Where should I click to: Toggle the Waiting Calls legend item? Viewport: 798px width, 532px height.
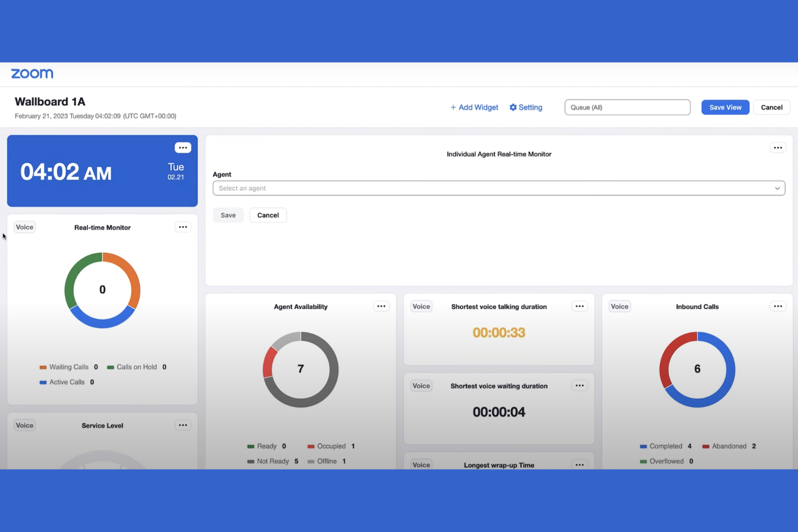(x=68, y=367)
